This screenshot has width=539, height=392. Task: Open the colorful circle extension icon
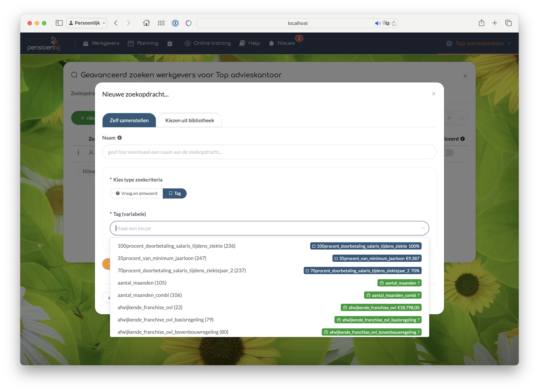click(x=189, y=23)
